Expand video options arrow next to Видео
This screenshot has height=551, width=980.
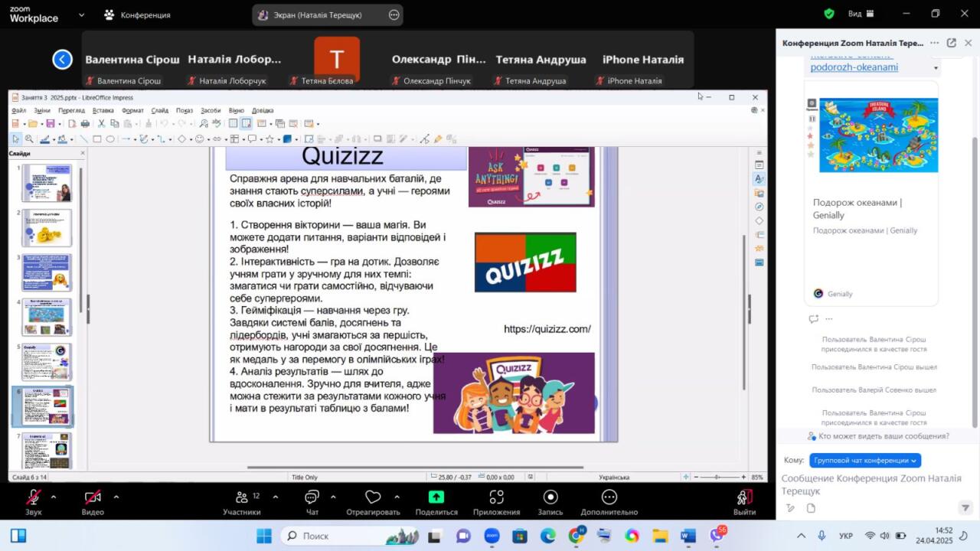click(x=116, y=497)
